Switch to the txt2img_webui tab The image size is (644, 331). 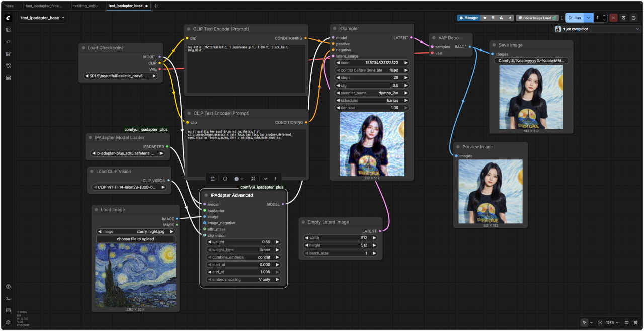(86, 6)
